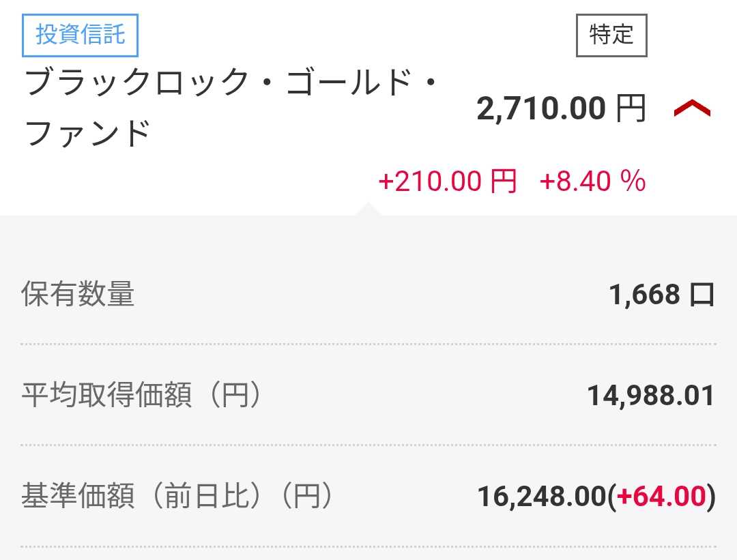This screenshot has height=560, width=737.
Task: Tap the dotted divider below 保有数量
Action: coord(369,344)
